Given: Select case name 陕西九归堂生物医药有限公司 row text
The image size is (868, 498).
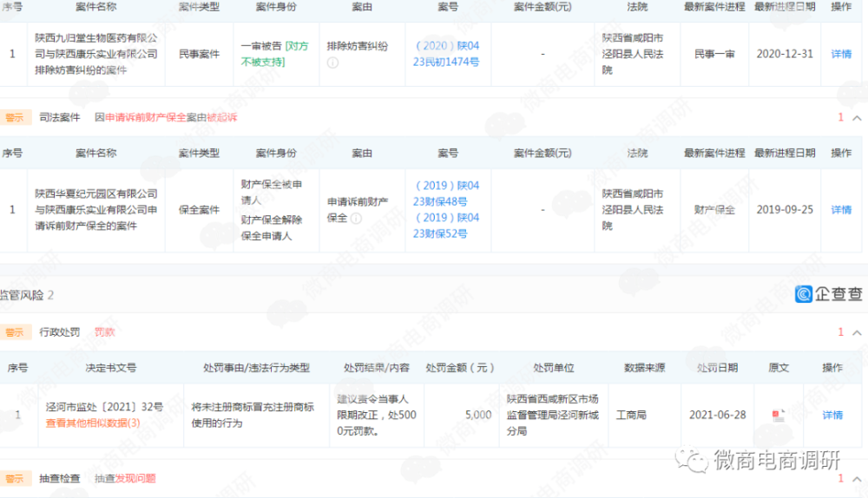Looking at the screenshot, I should tap(96, 54).
